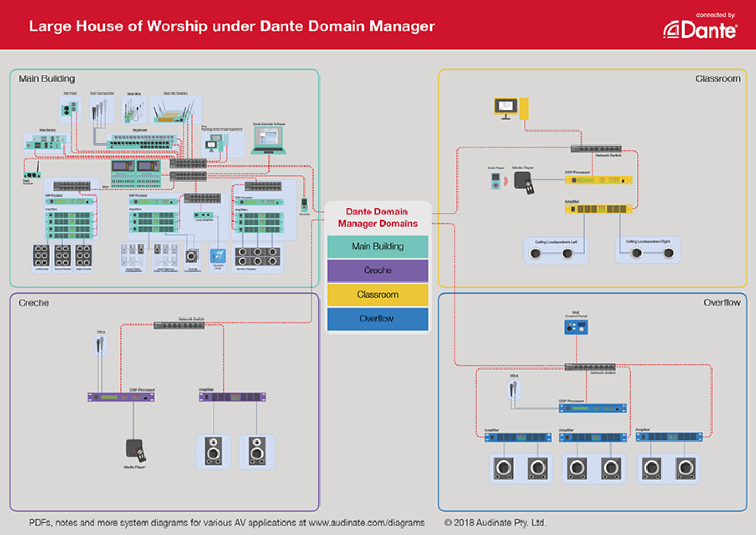Select the blue Overflow domain entry

pyautogui.click(x=377, y=319)
